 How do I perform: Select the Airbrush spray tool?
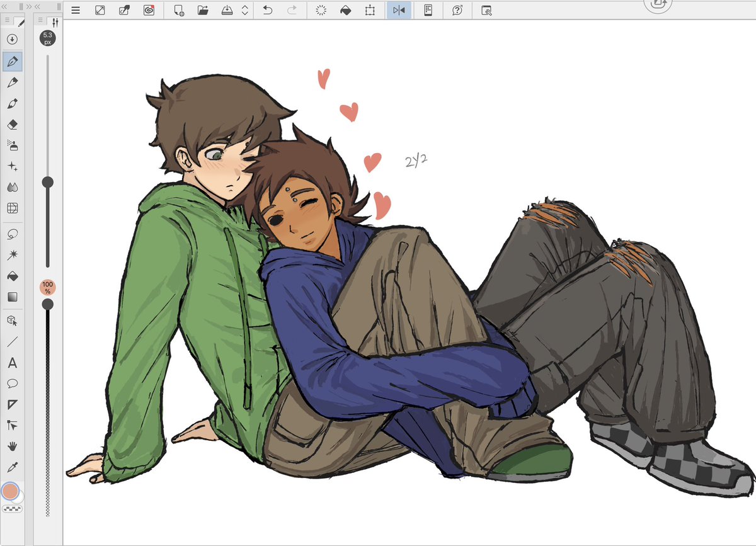point(12,145)
